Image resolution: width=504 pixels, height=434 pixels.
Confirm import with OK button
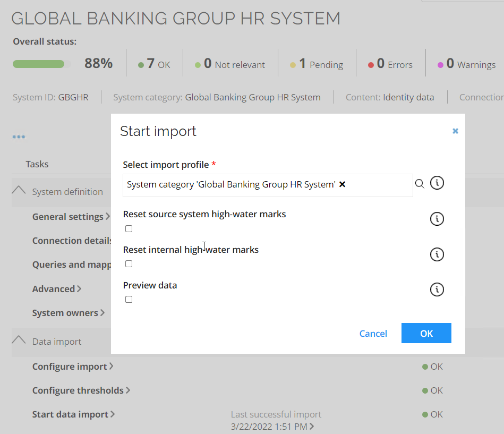click(x=426, y=333)
